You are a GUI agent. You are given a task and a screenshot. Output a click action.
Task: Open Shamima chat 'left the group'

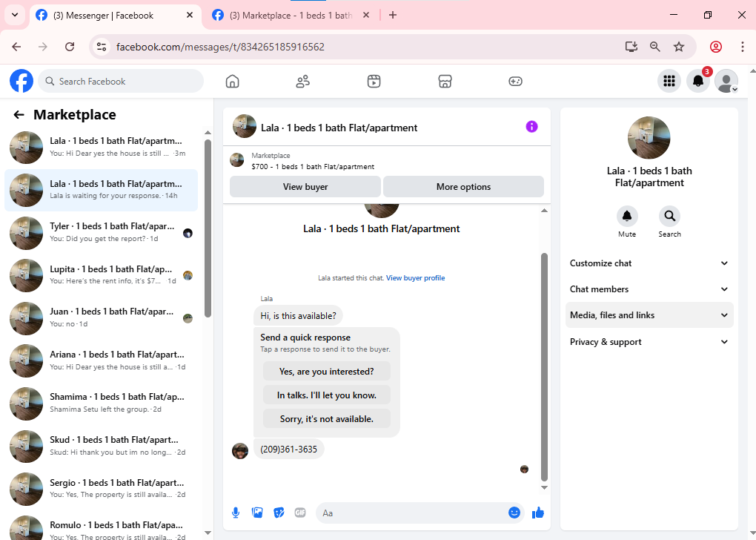click(102, 404)
